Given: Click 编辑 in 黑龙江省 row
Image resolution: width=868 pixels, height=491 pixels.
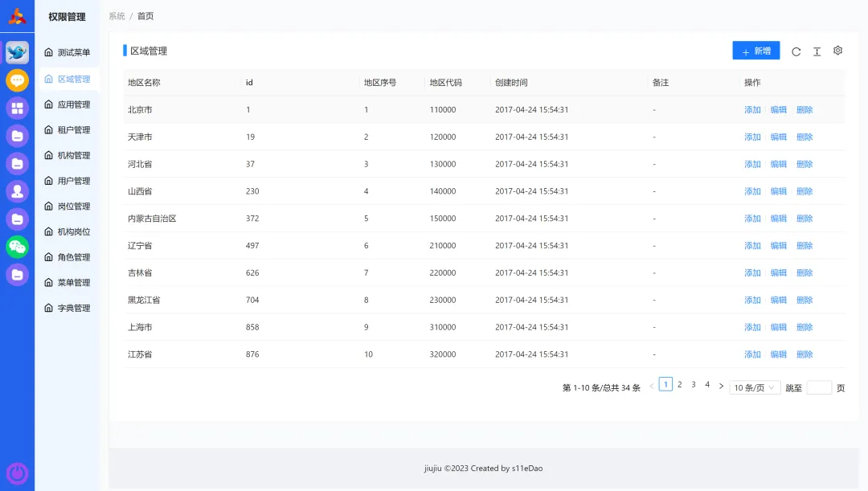Looking at the screenshot, I should tap(778, 300).
